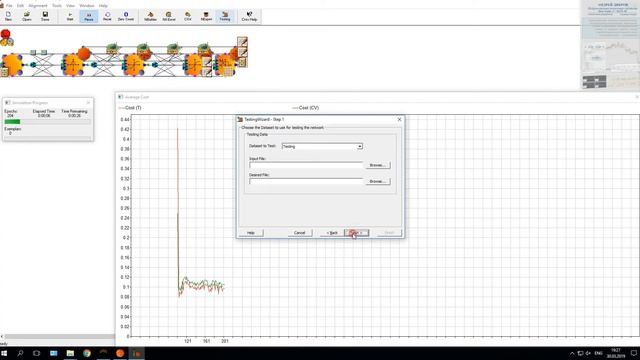Viewport: 640px width, 360px height.
Task: Expand the Dataset to Test dropdown
Action: click(360, 146)
